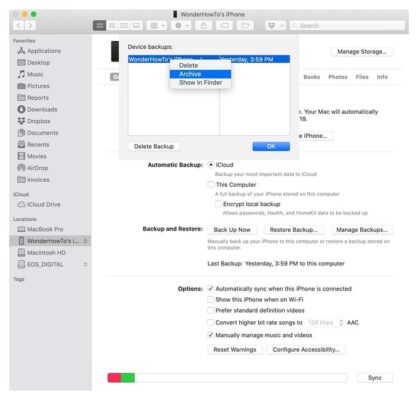Switch to the Photos tab
The image size is (418, 400).
coord(338,77)
